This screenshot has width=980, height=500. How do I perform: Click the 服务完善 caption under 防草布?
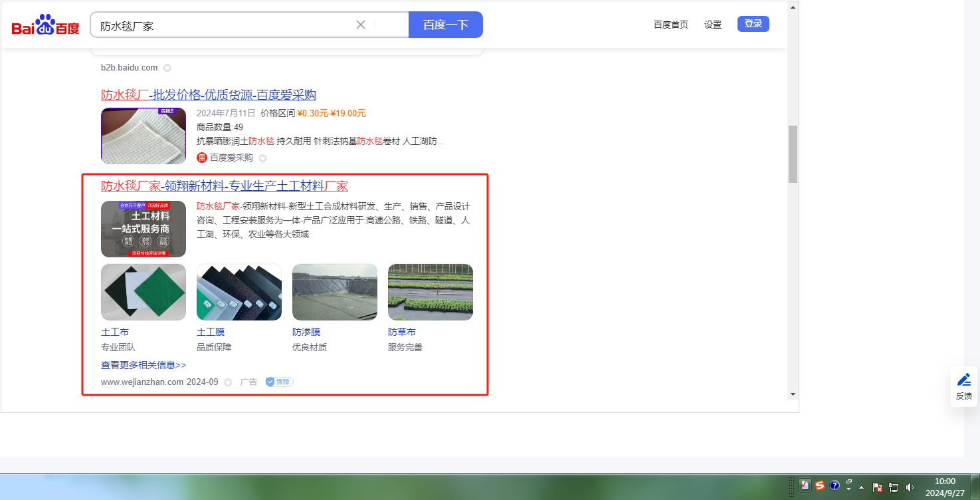tap(405, 347)
